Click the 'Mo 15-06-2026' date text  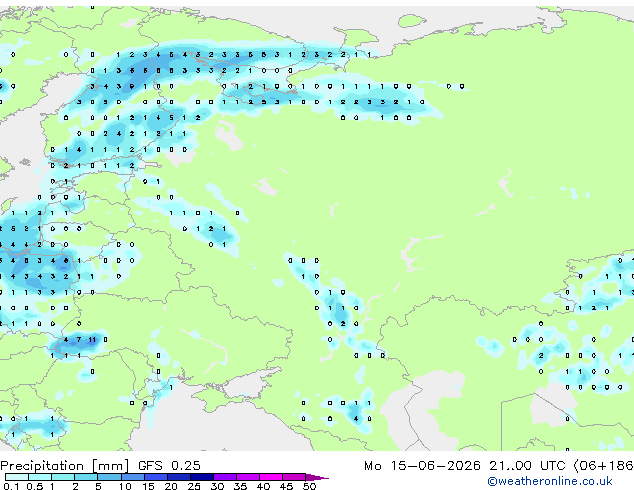(422, 466)
